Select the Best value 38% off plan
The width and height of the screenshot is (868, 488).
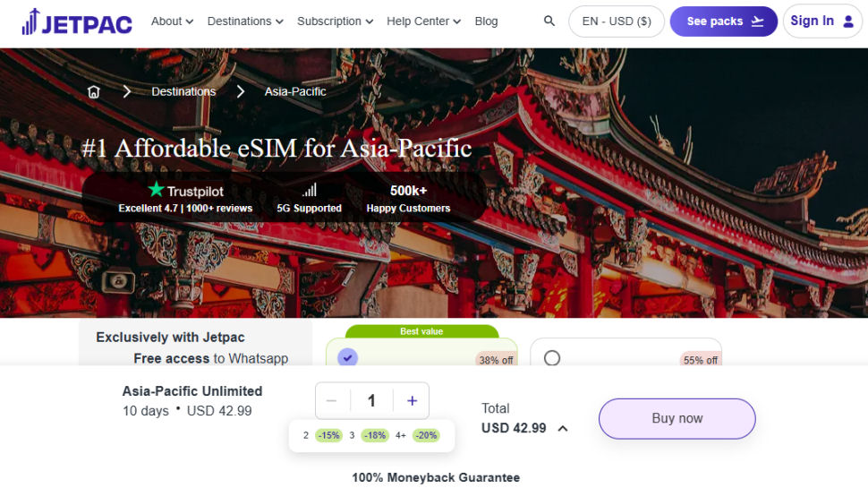[347, 358]
